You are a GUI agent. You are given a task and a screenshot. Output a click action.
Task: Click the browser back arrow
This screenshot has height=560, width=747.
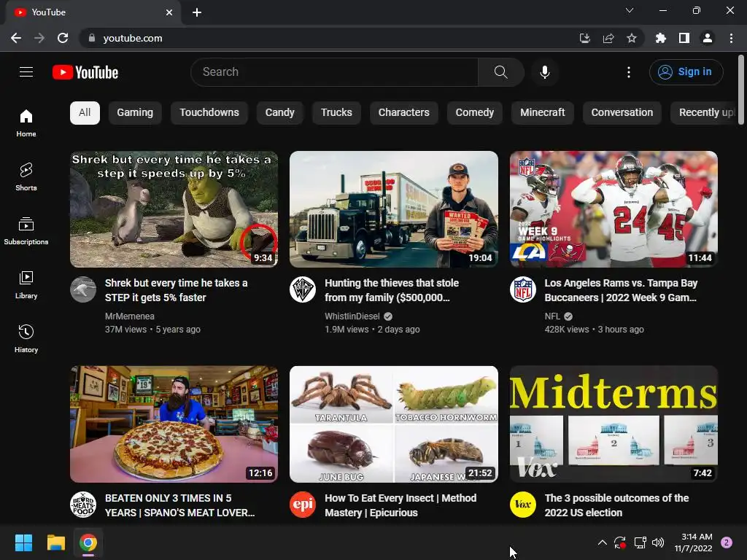point(16,38)
